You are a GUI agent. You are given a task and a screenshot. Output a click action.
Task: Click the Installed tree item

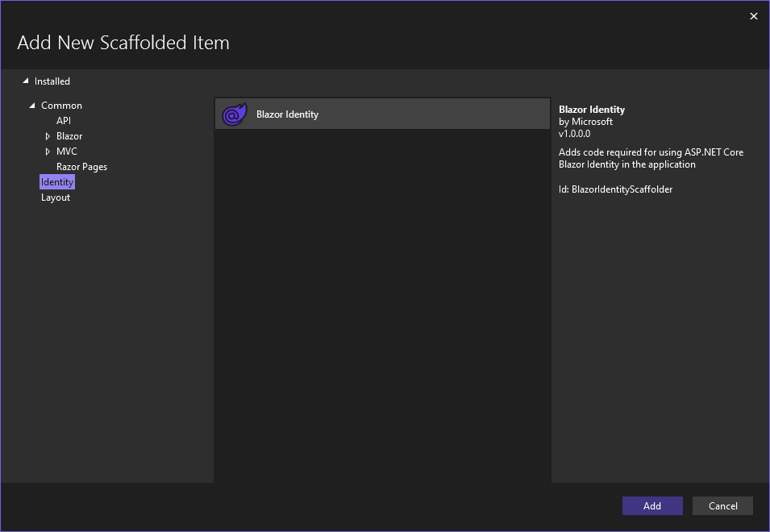[x=52, y=81]
